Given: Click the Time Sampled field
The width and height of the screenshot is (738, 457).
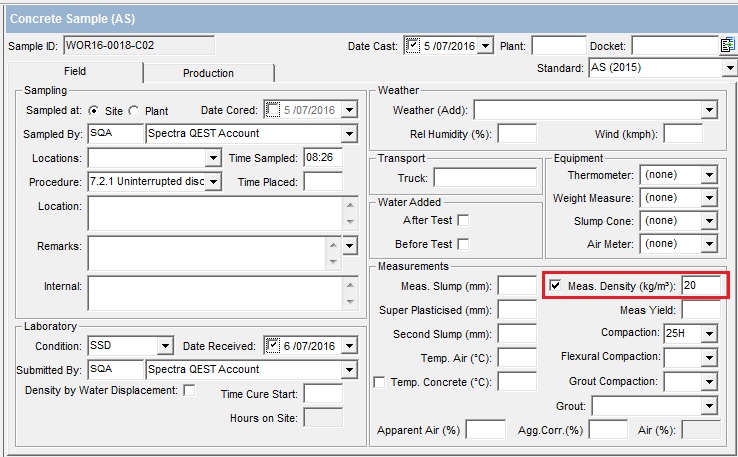Looking at the screenshot, I should (322, 158).
